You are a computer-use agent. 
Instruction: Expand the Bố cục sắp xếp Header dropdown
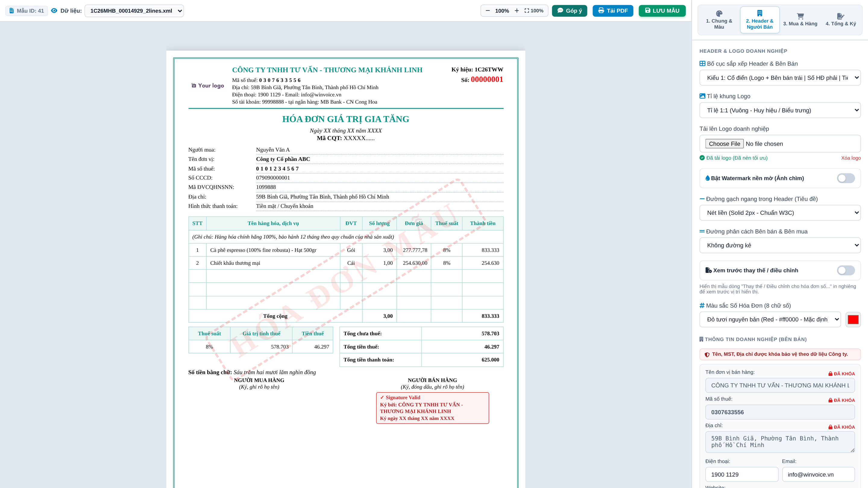click(x=780, y=78)
